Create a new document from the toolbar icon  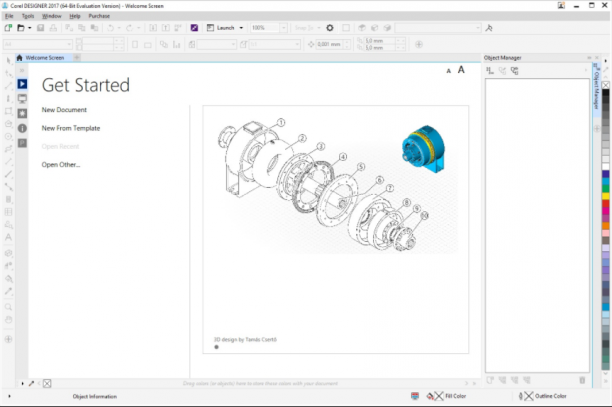8,28
